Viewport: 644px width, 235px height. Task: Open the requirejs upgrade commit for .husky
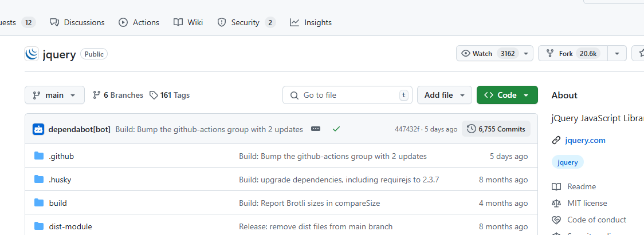click(x=339, y=180)
